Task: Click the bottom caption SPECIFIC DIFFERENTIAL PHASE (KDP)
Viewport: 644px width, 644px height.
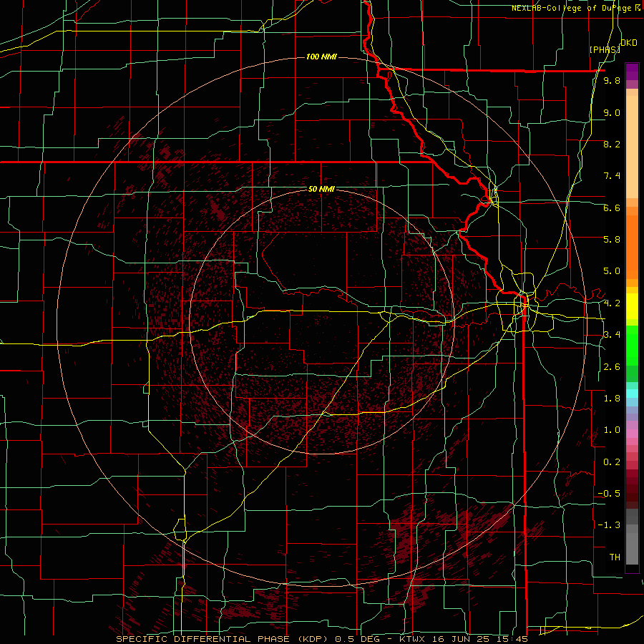Action: coord(224,639)
